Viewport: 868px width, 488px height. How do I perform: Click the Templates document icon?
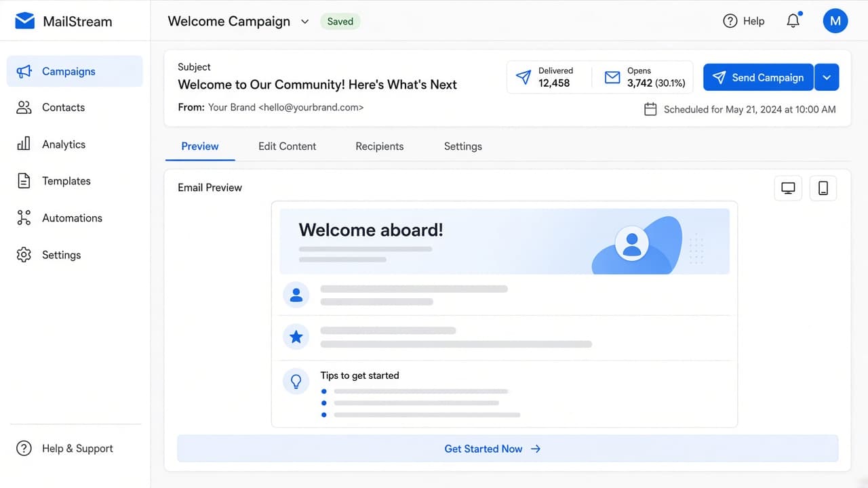pos(24,181)
